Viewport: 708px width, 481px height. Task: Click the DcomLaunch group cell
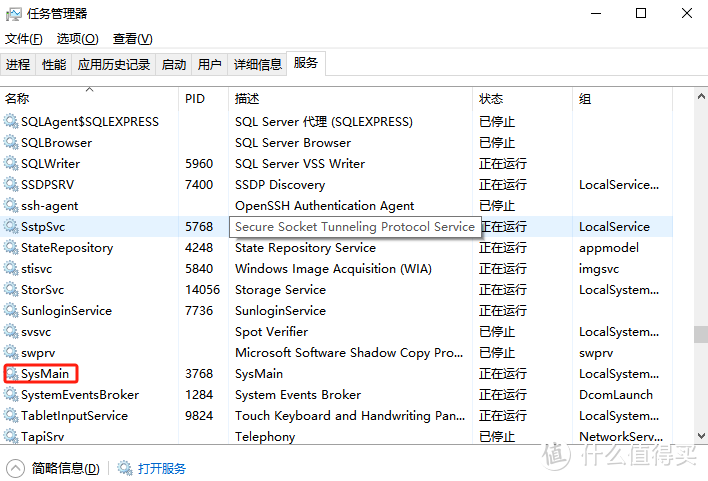[x=616, y=395]
